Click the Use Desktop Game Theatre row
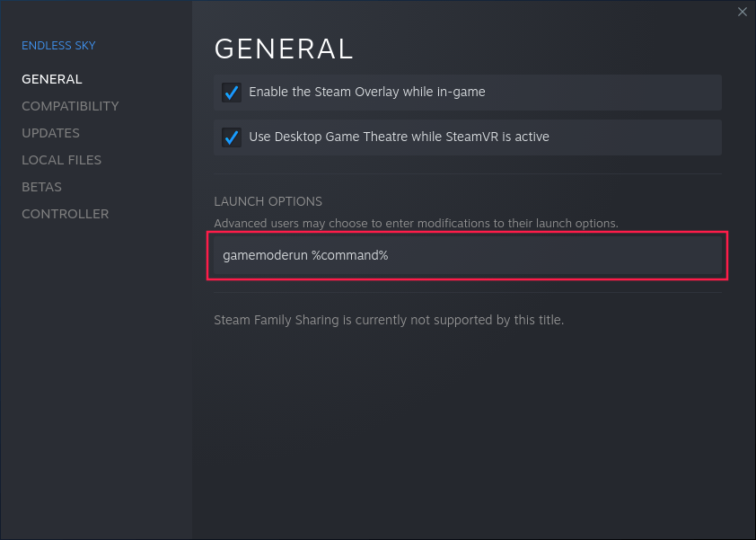This screenshot has height=540, width=756. 467,137
